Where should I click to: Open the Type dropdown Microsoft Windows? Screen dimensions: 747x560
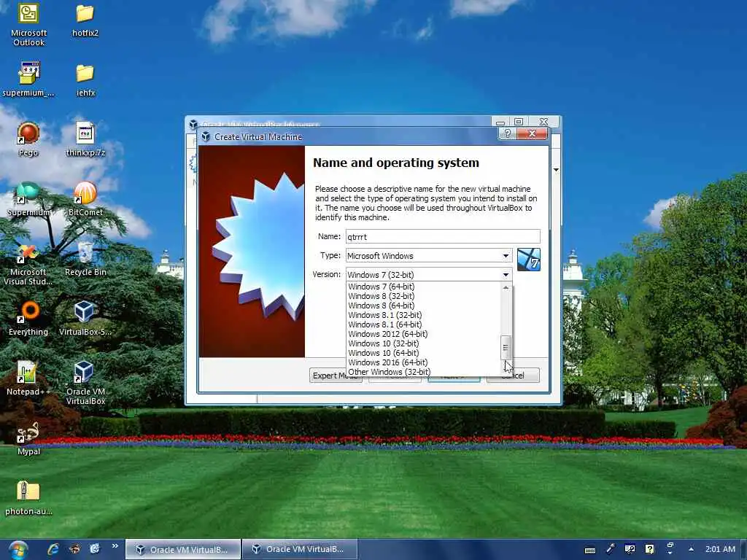point(429,256)
